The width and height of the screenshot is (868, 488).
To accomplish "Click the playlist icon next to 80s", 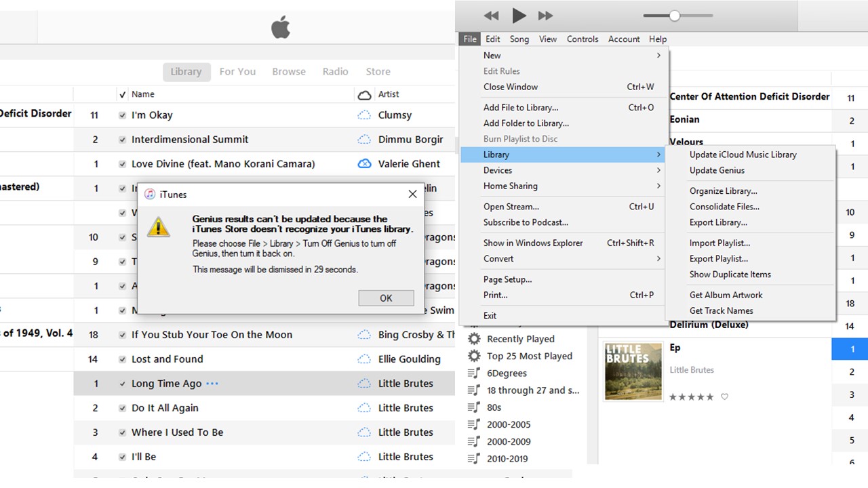I will coord(474,407).
